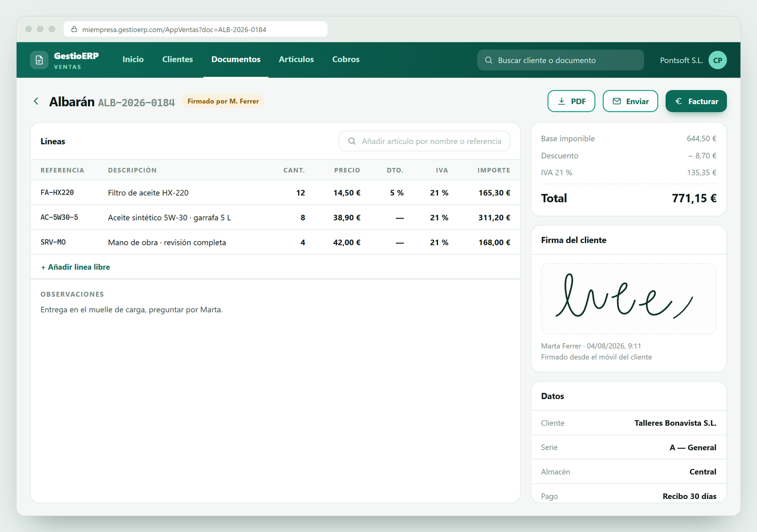Viewport: 757px width, 532px height.
Task: Open the Clientes section
Action: click(177, 60)
